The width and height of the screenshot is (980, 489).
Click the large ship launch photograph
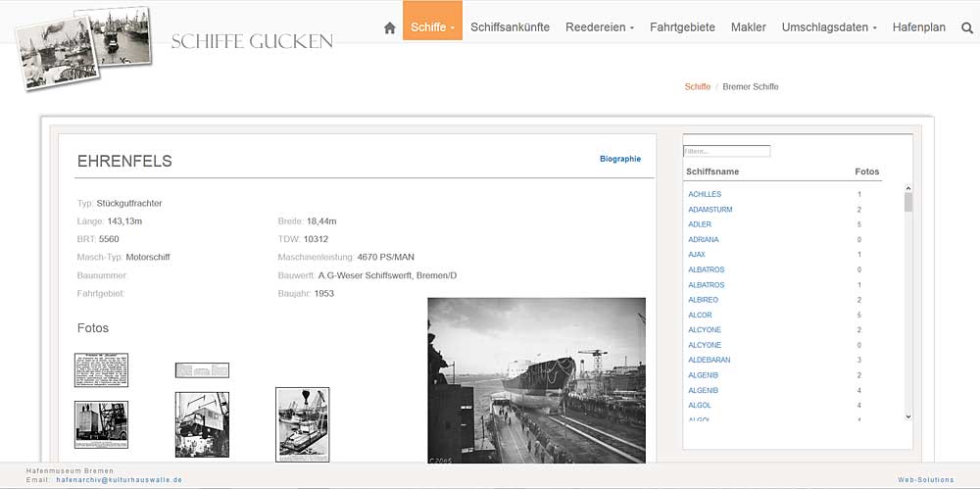[x=536, y=380]
